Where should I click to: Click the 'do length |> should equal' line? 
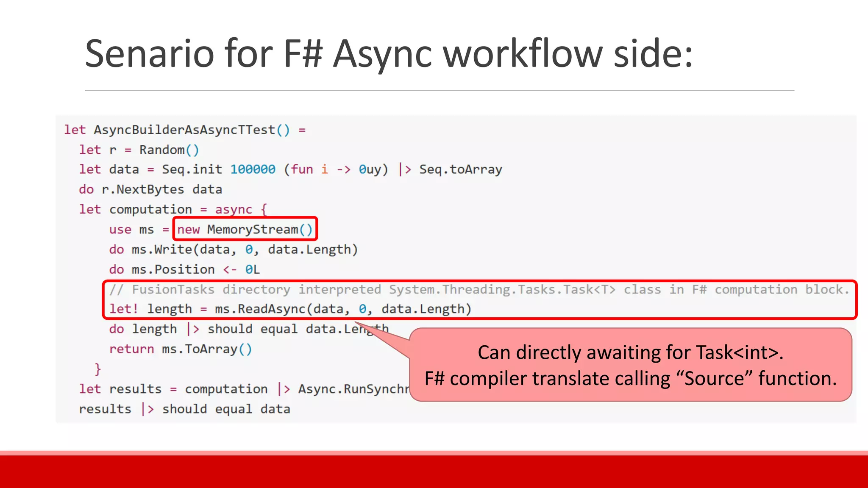pos(249,329)
